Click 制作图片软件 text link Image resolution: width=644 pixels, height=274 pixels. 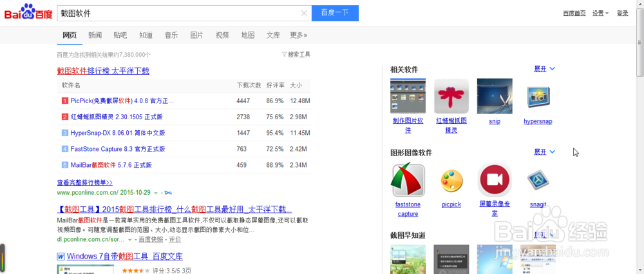click(x=408, y=126)
